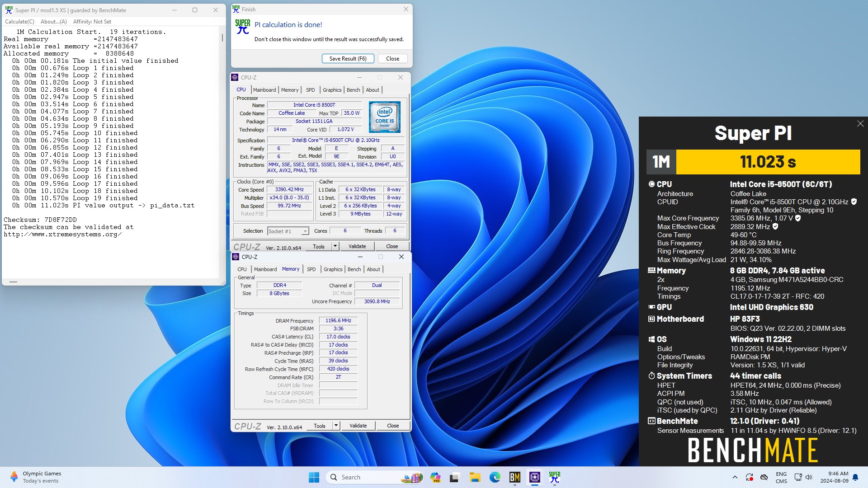Open the volume speaker tray icon
This screenshot has height=488, width=868.
coord(809,477)
